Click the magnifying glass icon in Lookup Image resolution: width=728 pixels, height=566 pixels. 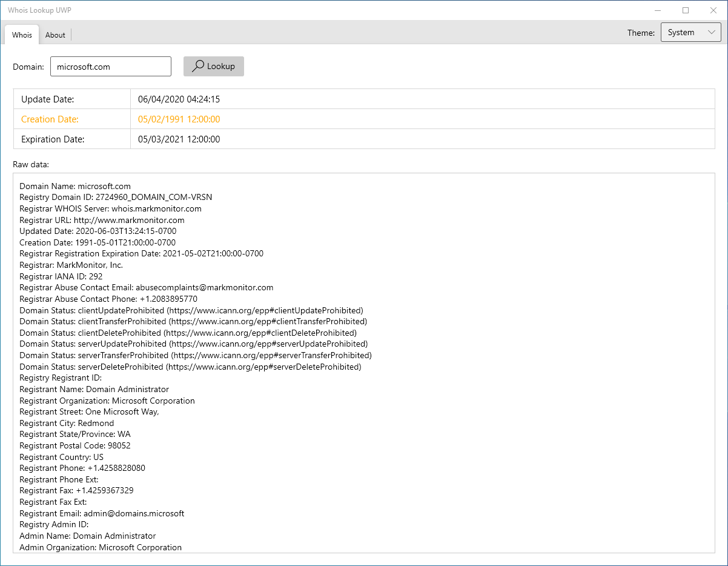pyautogui.click(x=197, y=66)
